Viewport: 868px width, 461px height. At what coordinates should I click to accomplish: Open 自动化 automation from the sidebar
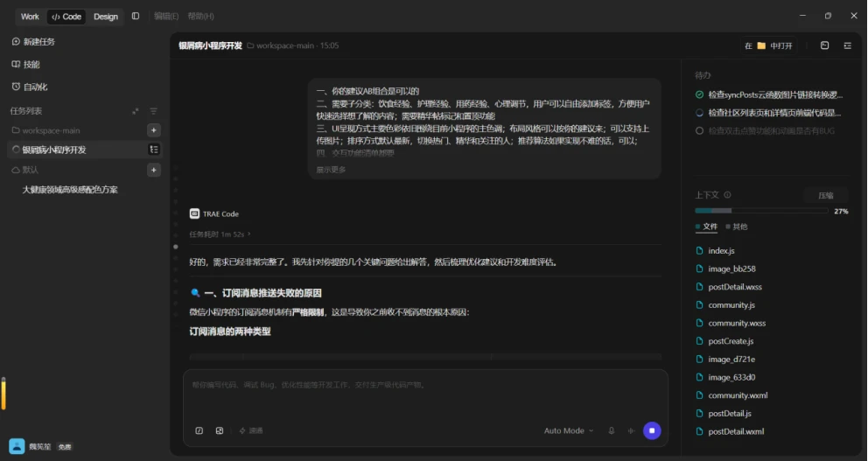(30, 87)
